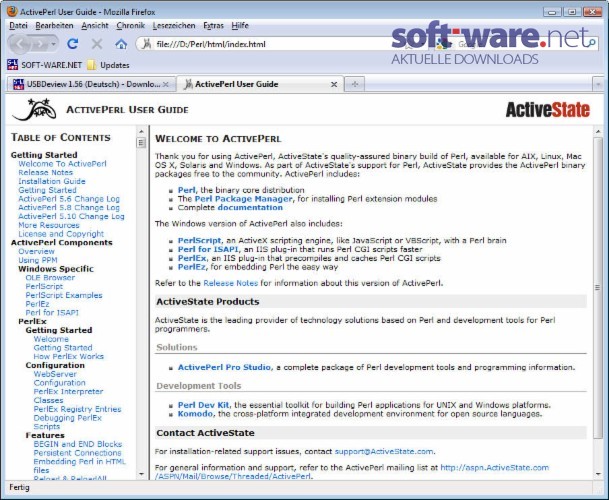609x500 pixels.
Task: Open a new tab with the plus button
Action: click(355, 84)
